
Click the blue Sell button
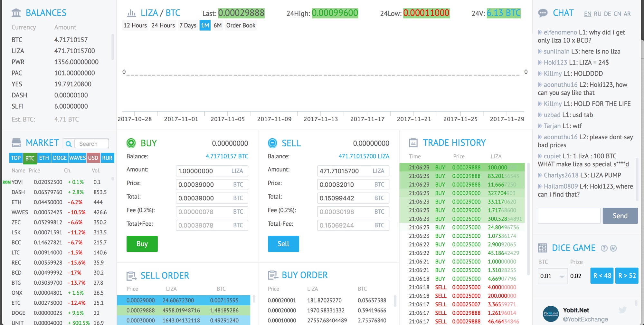(x=283, y=244)
